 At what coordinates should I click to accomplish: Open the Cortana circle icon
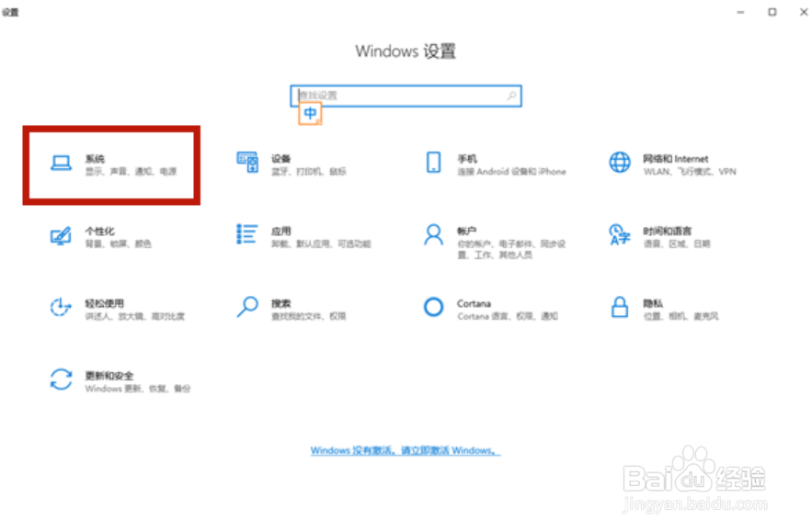click(x=433, y=307)
